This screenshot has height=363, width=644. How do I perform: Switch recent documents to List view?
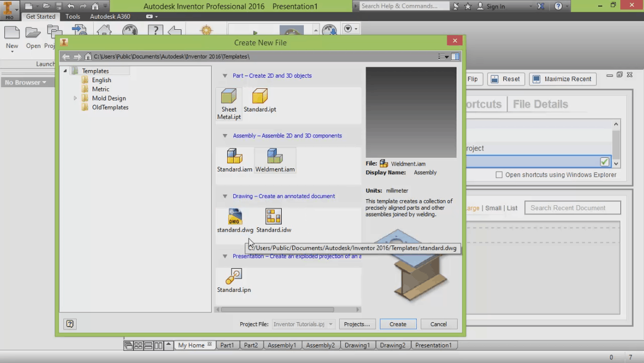pyautogui.click(x=512, y=208)
